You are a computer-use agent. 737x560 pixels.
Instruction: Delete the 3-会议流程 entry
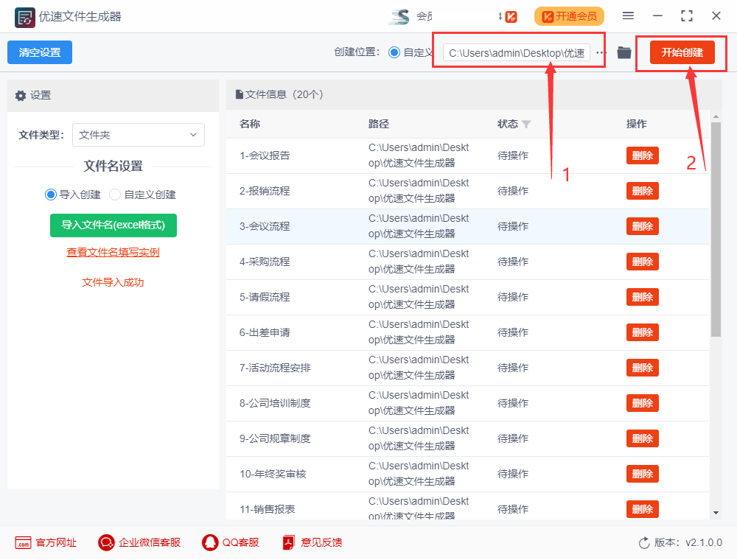[x=642, y=226]
